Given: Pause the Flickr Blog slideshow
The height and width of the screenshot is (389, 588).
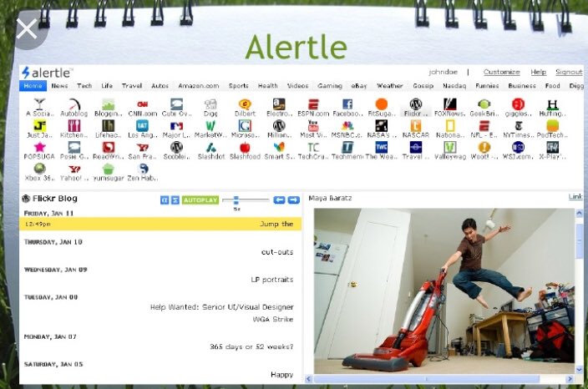Looking at the screenshot, I should [165, 200].
